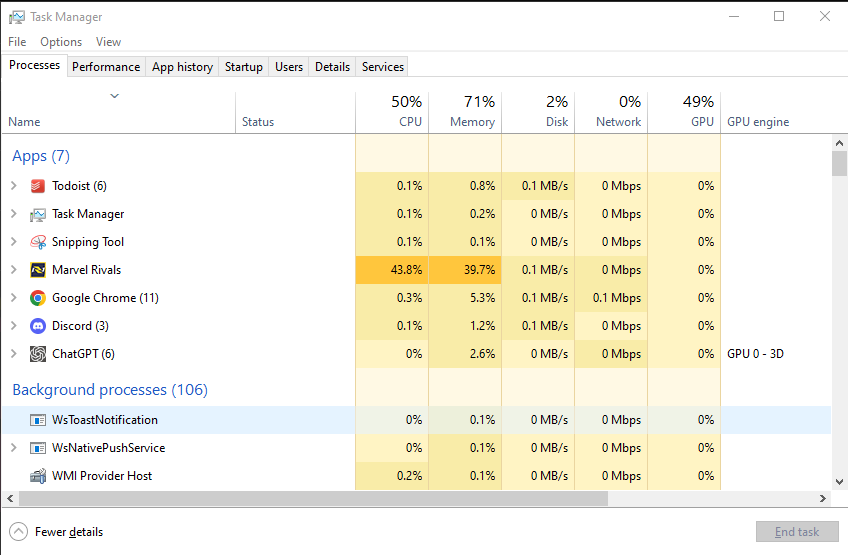
Task: Switch to the App history tab
Action: [x=182, y=67]
